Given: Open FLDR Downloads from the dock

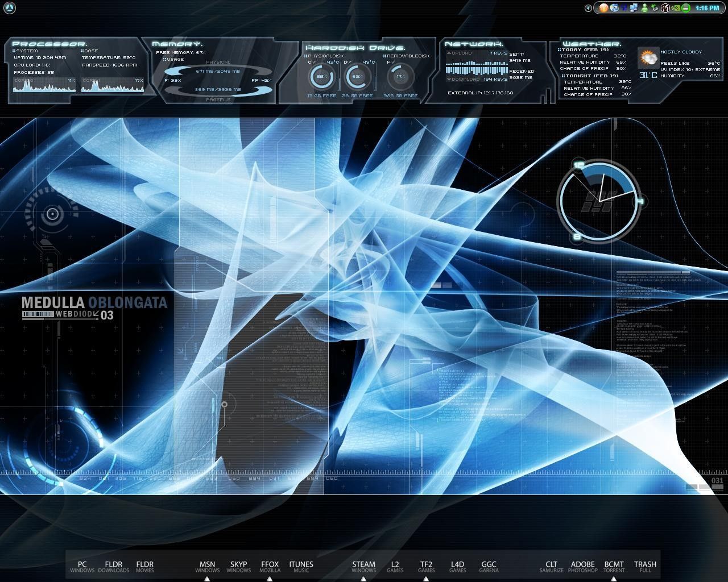Looking at the screenshot, I should (x=114, y=564).
